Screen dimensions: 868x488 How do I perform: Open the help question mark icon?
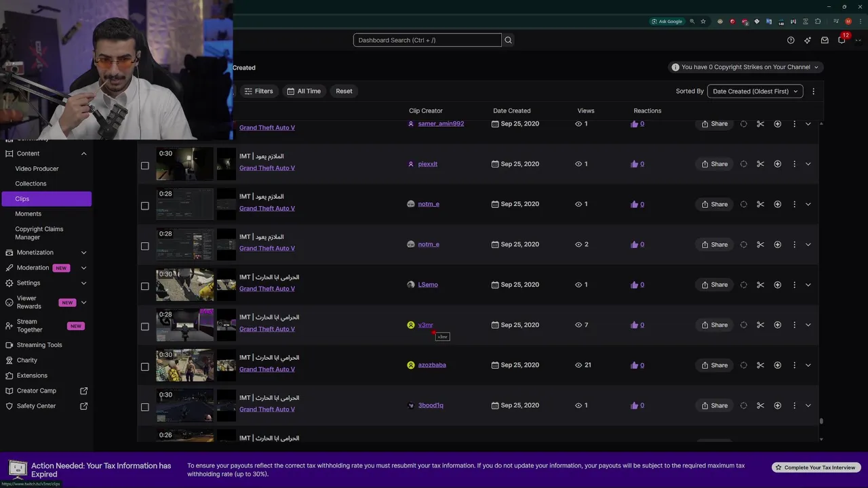(791, 40)
